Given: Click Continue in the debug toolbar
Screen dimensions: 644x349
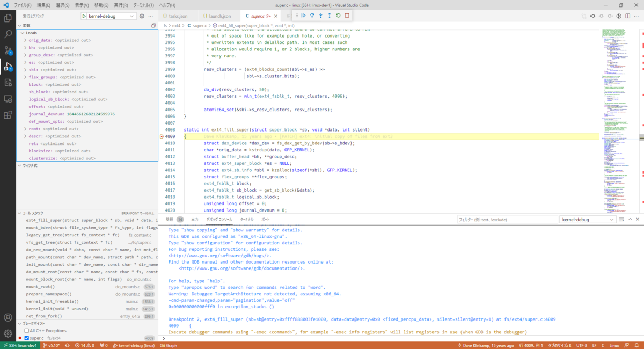Looking at the screenshot, I should click(x=304, y=16).
